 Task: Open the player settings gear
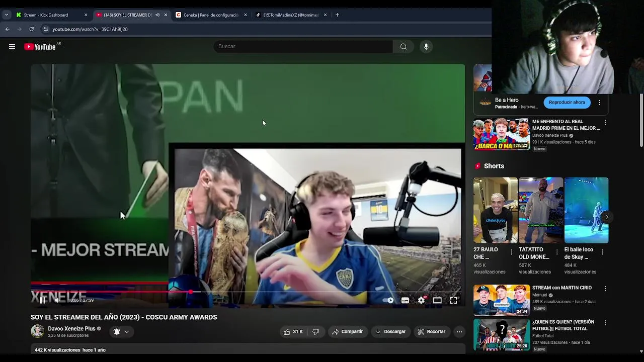point(422,300)
